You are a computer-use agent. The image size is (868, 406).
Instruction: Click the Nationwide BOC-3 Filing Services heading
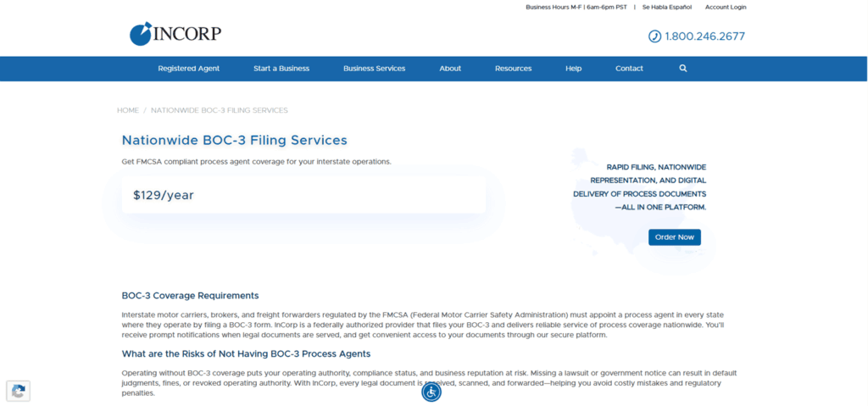click(234, 140)
